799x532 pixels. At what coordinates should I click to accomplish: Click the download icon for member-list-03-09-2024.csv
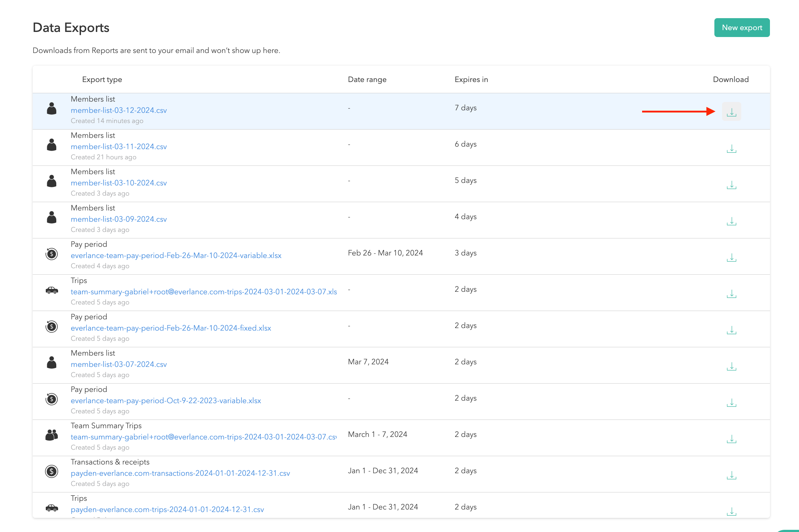731,221
